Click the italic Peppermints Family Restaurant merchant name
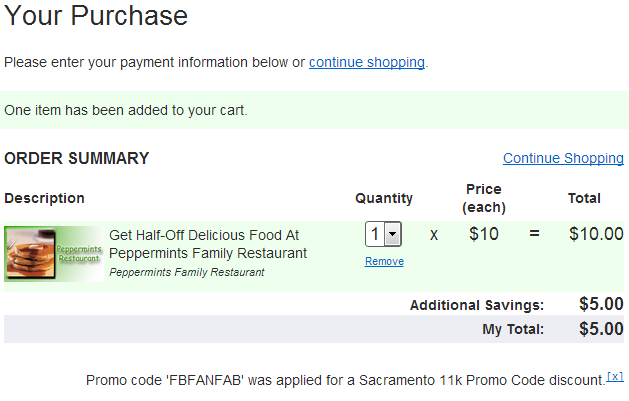The width and height of the screenshot is (629, 401). pos(187,272)
